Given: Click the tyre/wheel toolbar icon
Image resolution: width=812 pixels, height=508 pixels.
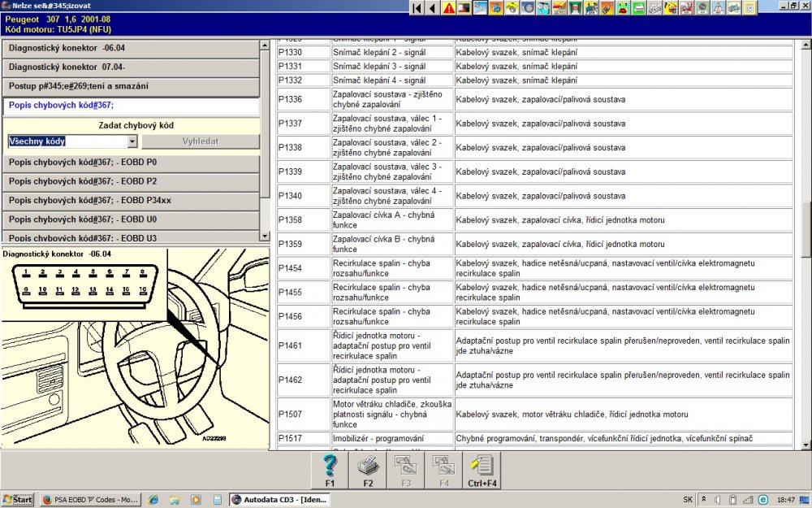Looking at the screenshot, I should [x=528, y=8].
